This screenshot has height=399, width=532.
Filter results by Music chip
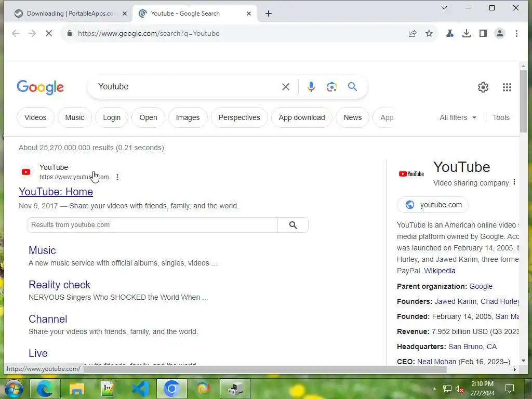75,117
